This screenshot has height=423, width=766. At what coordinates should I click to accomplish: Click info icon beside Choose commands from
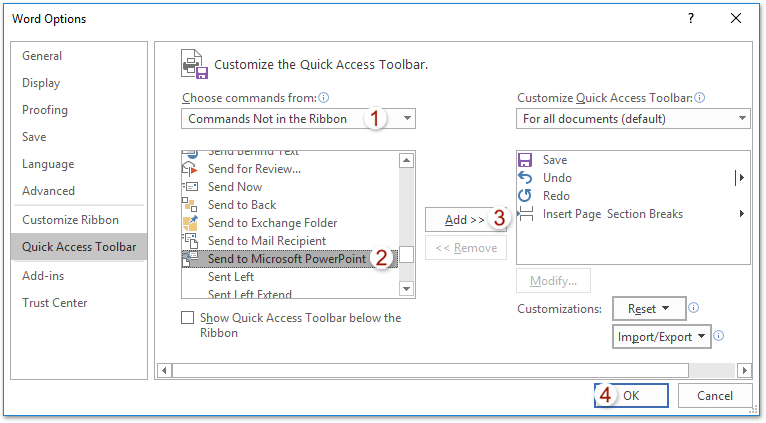324,98
